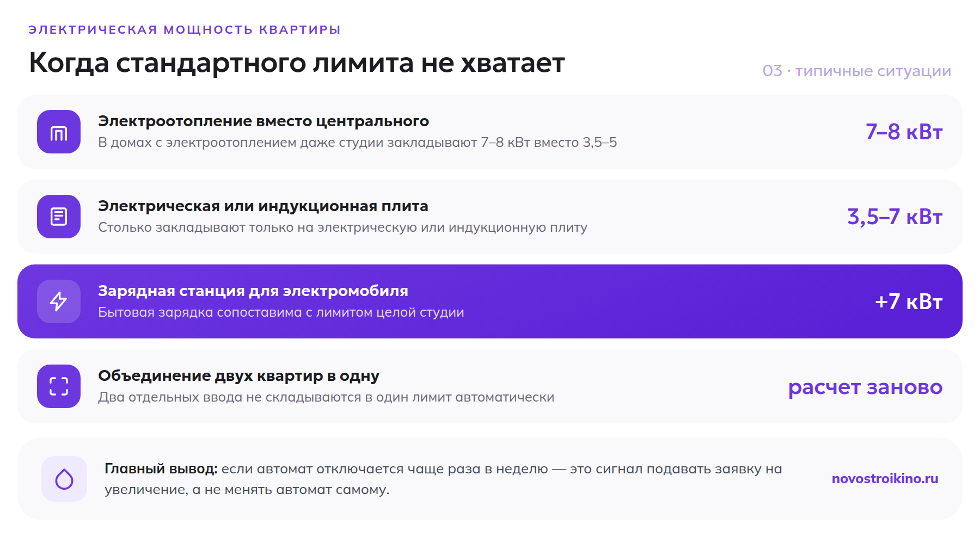Click the value "расчет заново"
This screenshot has height=555, width=980.
pos(865,387)
